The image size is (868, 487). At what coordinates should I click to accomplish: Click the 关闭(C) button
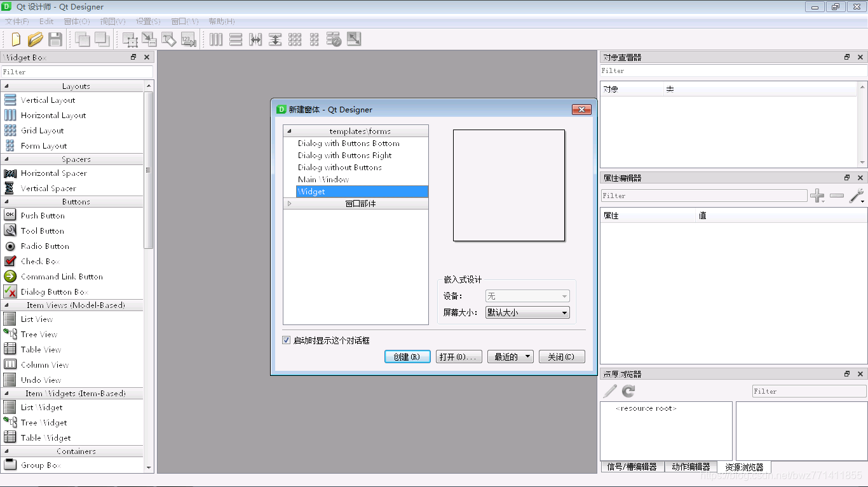(x=562, y=357)
